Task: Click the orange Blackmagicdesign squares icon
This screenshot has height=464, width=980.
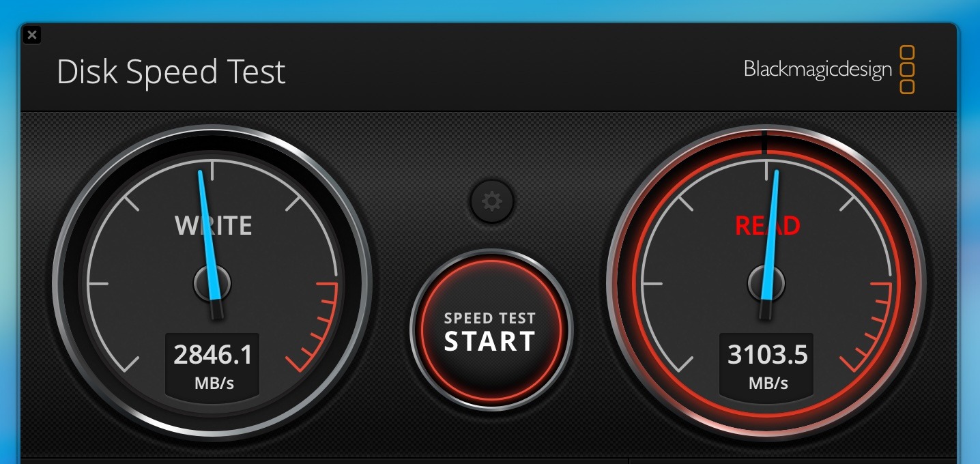Action: pos(907,70)
